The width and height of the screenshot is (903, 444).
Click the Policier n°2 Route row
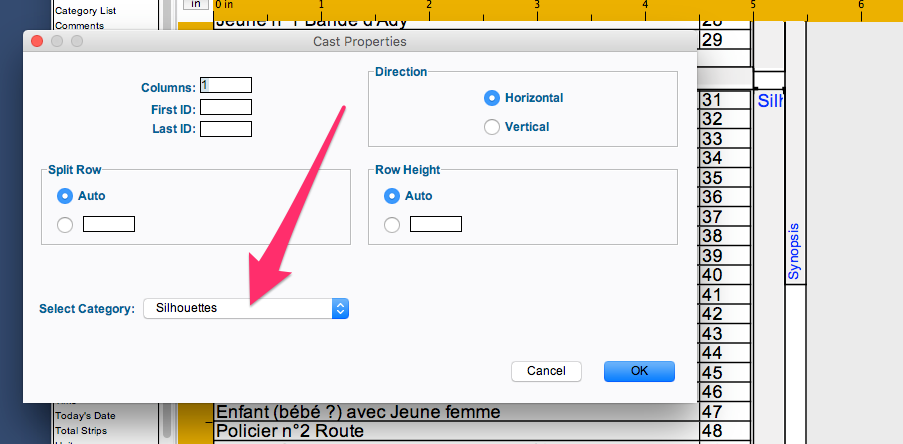click(290, 431)
